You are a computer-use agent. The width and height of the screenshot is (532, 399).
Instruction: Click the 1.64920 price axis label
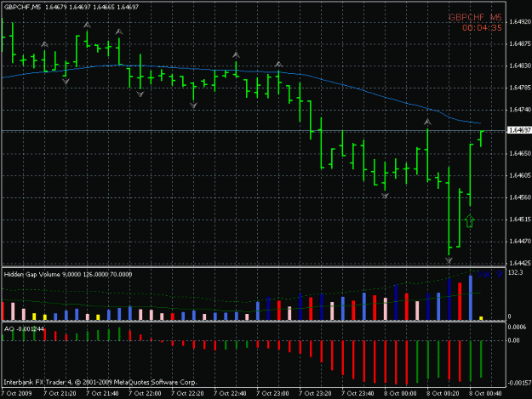[x=520, y=22]
